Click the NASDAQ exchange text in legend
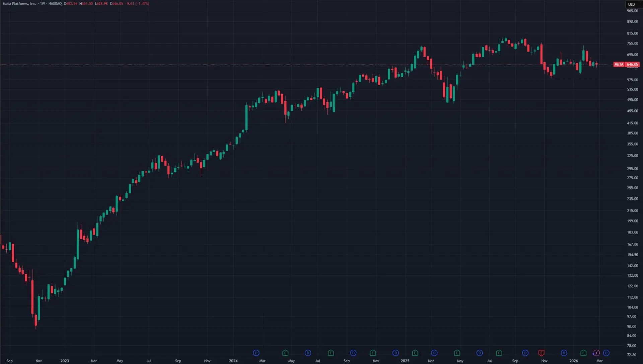This screenshot has width=643, height=364. click(55, 4)
